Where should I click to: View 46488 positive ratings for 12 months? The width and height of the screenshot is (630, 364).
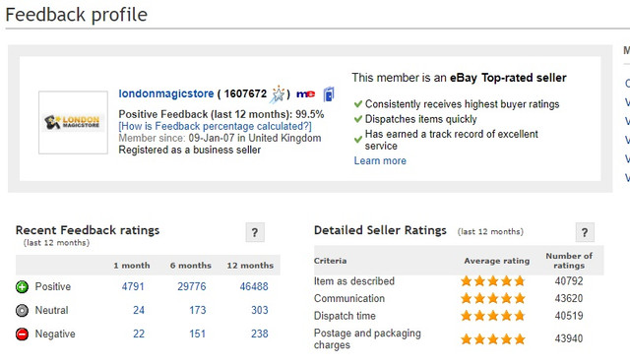tap(254, 286)
